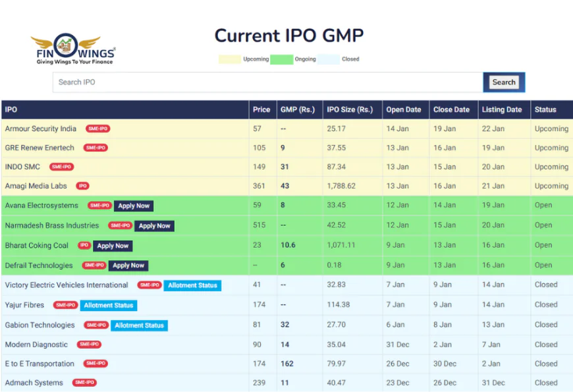Click the Search IPO input field
Screen dimensions: 573x392
pos(263,82)
